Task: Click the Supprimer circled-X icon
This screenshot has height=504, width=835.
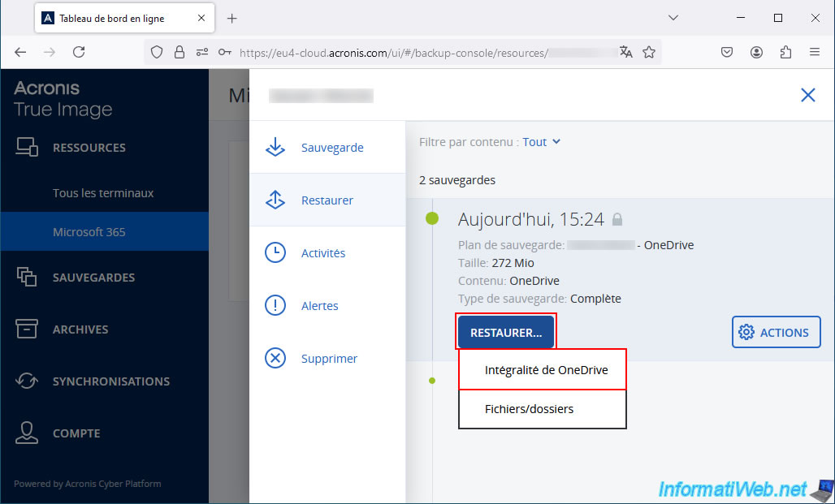Action: pyautogui.click(x=275, y=358)
